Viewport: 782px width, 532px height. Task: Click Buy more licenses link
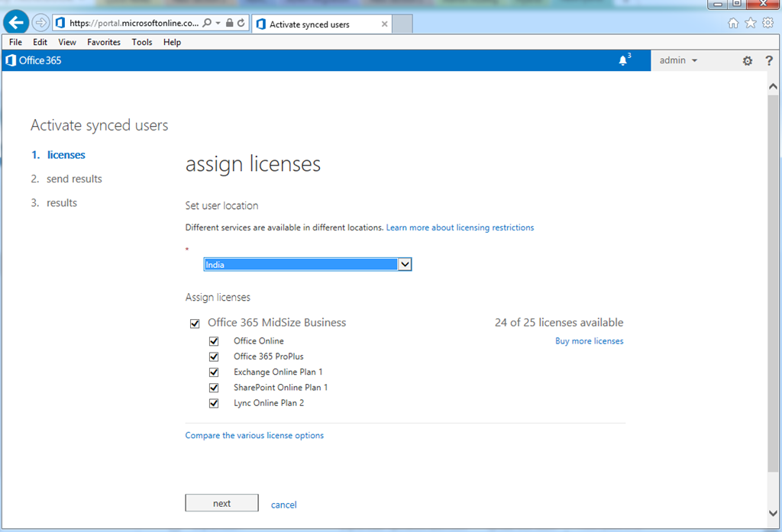(589, 341)
